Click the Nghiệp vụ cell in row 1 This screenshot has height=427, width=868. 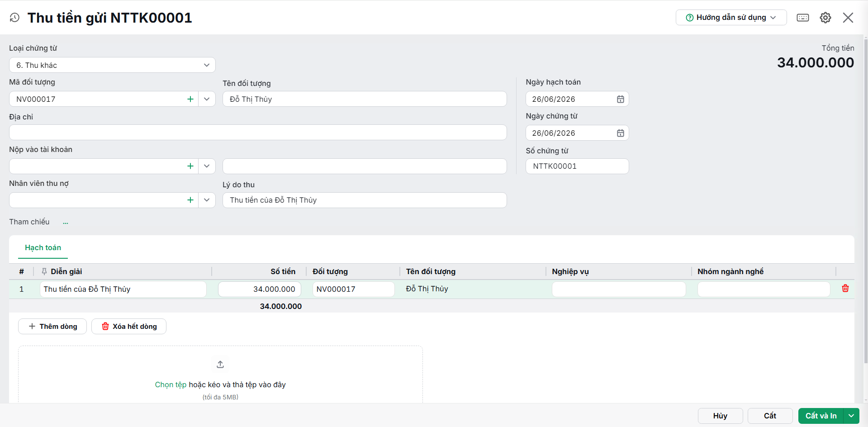619,289
